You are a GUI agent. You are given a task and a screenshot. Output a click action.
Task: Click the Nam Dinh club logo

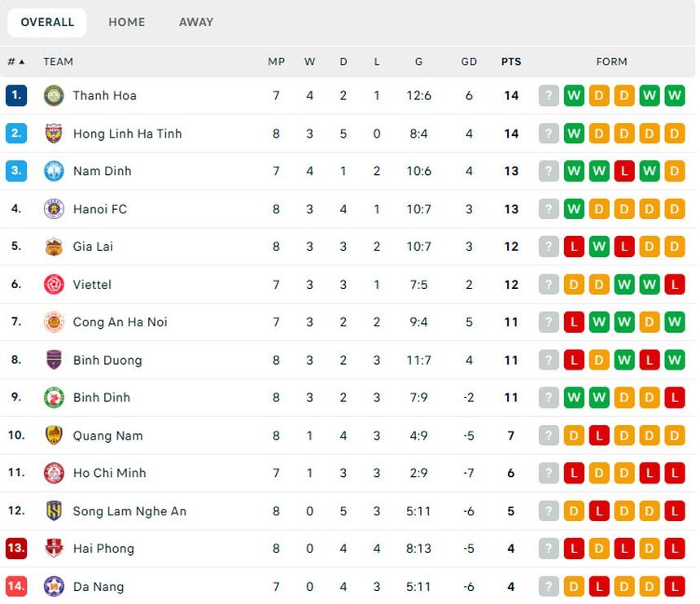click(53, 171)
